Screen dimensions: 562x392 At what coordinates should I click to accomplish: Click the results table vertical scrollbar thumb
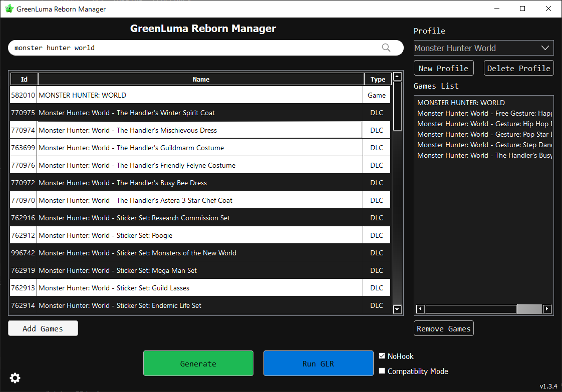[x=397, y=107]
